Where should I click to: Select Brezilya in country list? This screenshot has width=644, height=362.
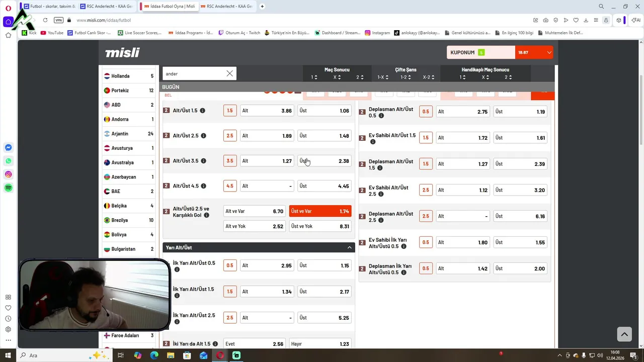click(x=129, y=220)
